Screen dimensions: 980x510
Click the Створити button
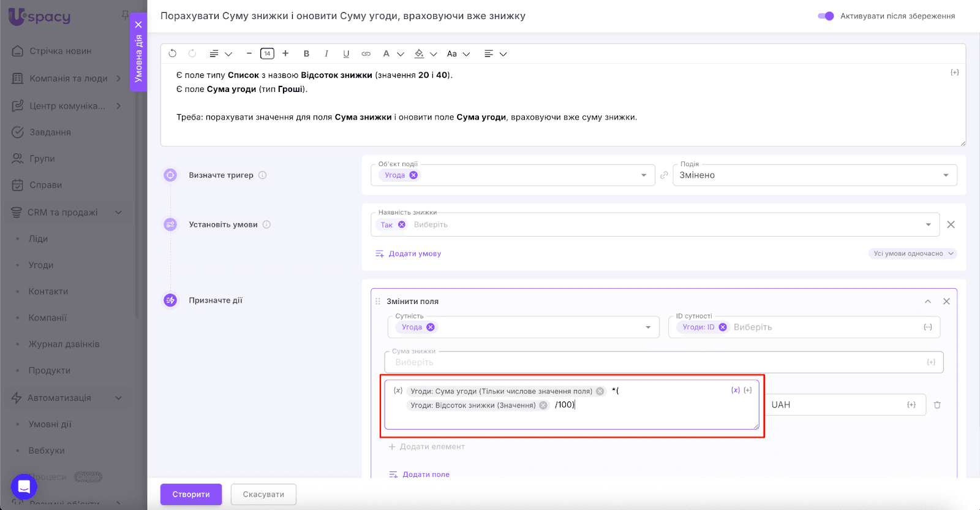coord(191,495)
